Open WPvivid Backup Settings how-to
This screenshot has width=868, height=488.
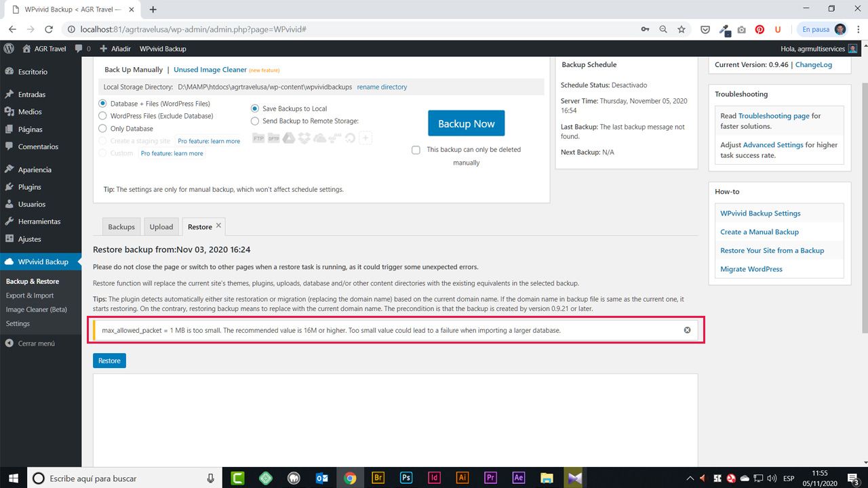760,213
